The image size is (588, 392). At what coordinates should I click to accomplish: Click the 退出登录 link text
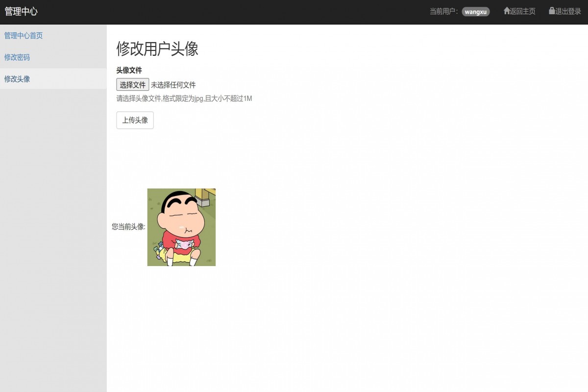568,11
